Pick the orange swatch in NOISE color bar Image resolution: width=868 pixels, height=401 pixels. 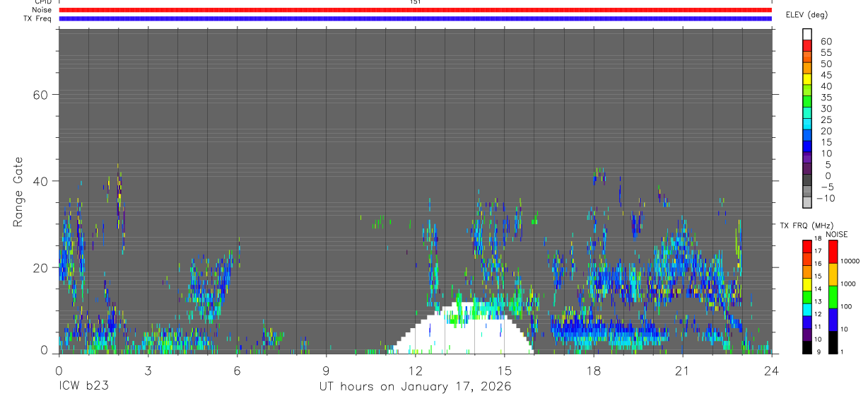[833, 274]
